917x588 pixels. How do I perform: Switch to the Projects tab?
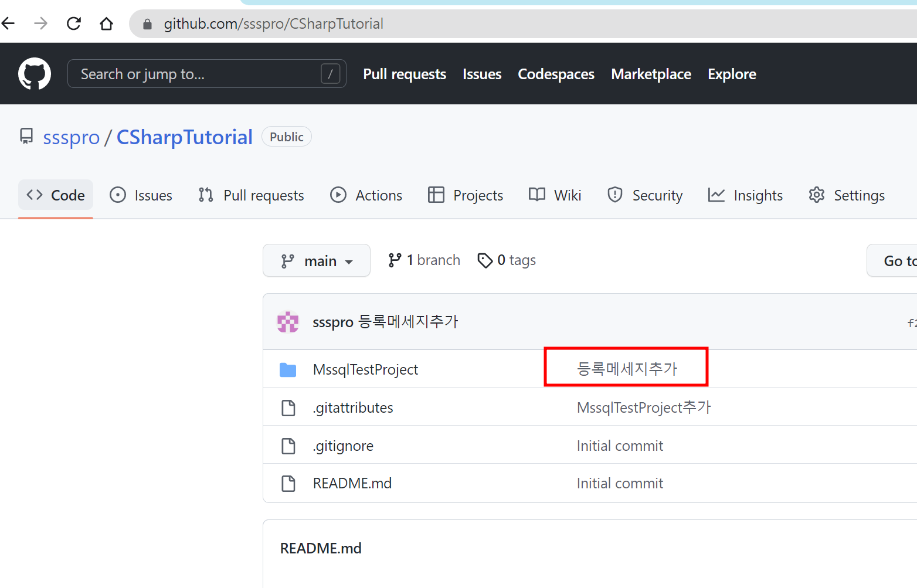click(466, 195)
